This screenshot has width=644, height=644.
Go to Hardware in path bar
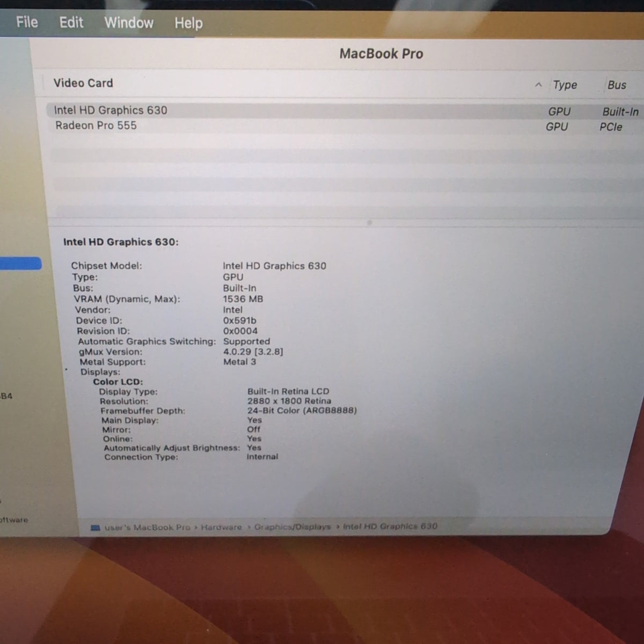click(222, 528)
